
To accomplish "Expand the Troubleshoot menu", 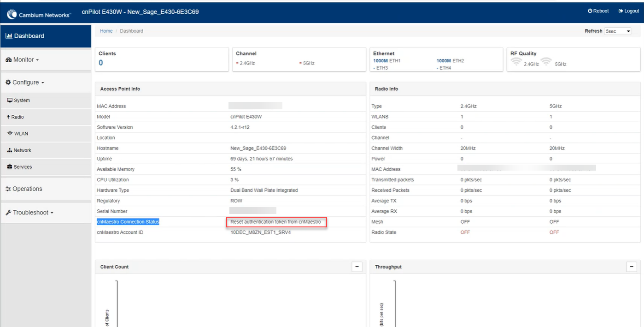I will [x=29, y=213].
